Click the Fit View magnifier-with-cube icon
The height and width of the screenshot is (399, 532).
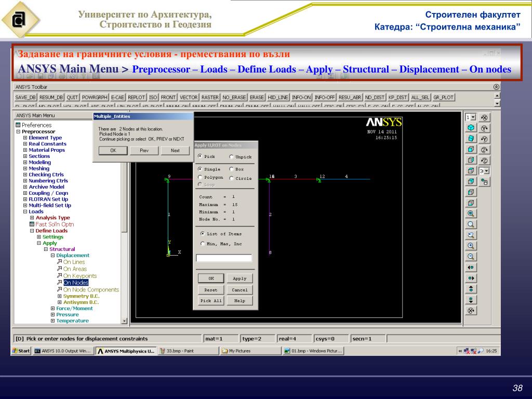471,214
